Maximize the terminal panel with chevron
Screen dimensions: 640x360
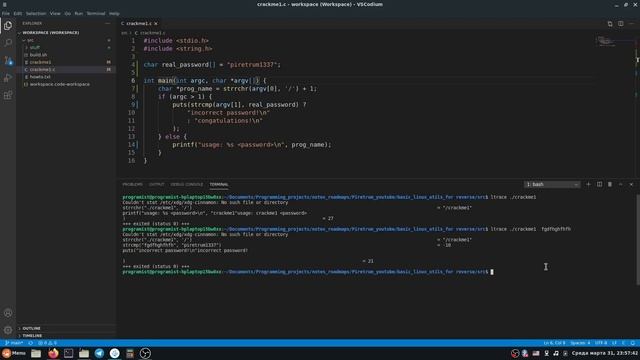coord(620,184)
